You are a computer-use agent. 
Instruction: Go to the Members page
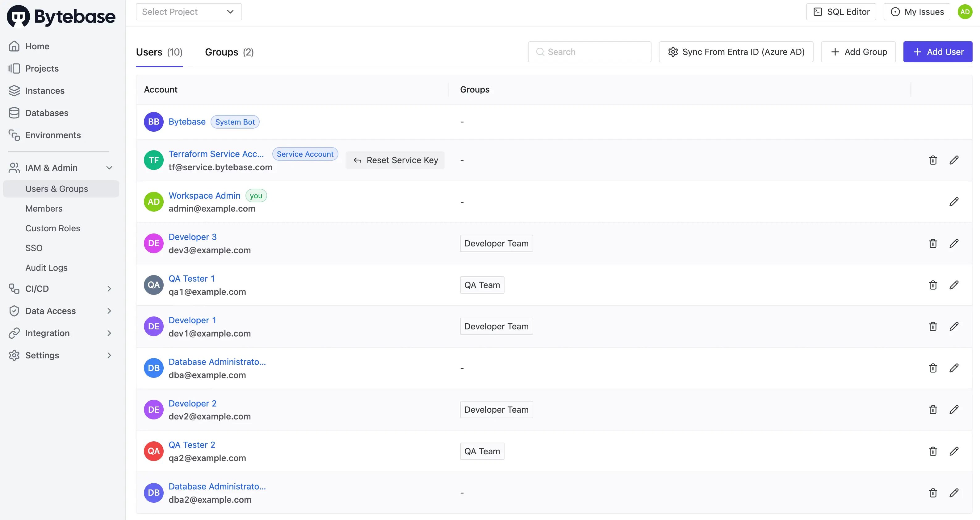[44, 208]
